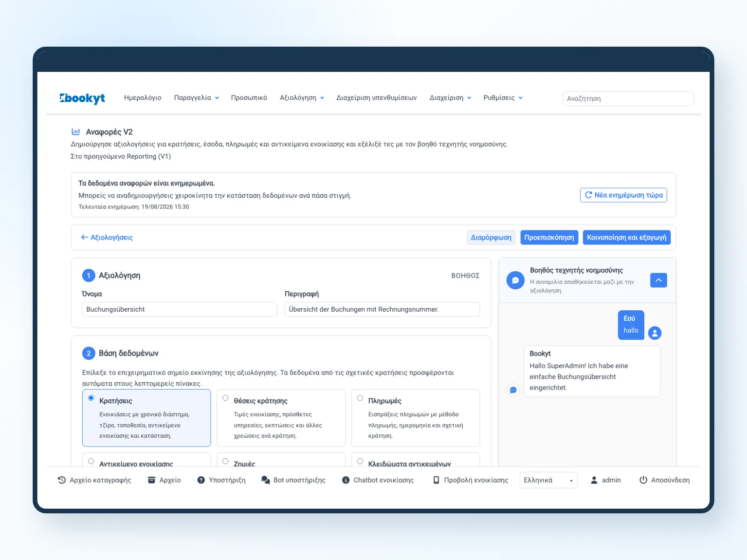
Task: Click the Bookyt bot avatar icon in chat
Action: click(x=513, y=390)
